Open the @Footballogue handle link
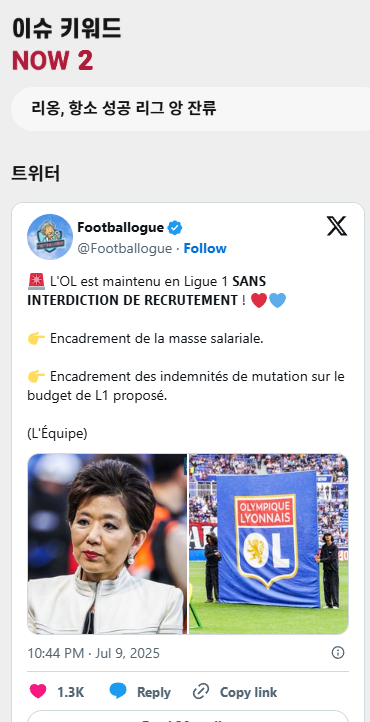This screenshot has width=370, height=722. (x=124, y=248)
